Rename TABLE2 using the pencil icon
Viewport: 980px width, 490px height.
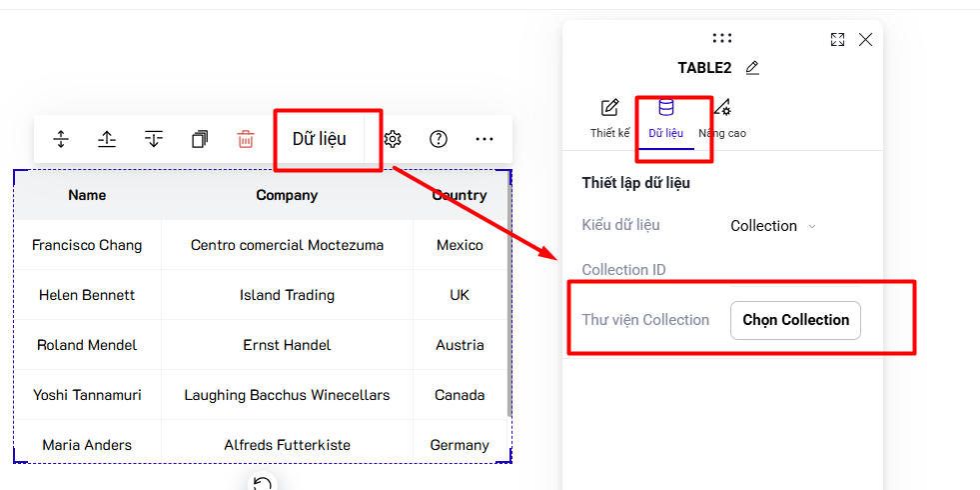coord(752,68)
